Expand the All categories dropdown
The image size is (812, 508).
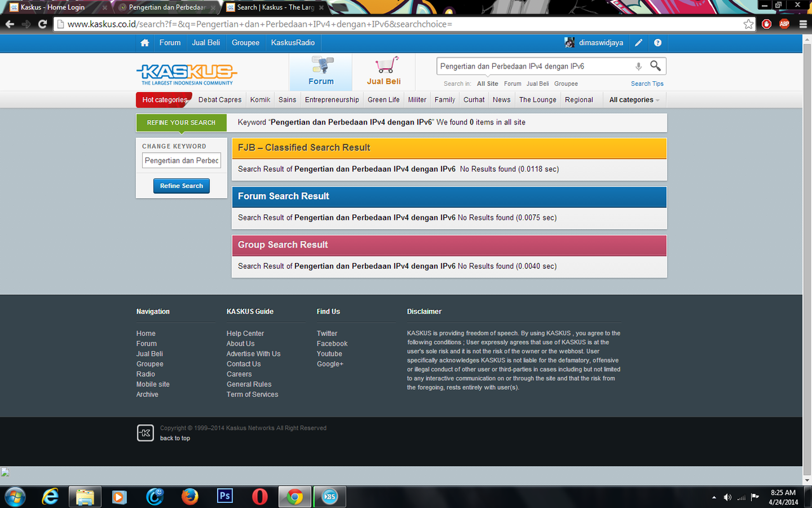pos(634,100)
